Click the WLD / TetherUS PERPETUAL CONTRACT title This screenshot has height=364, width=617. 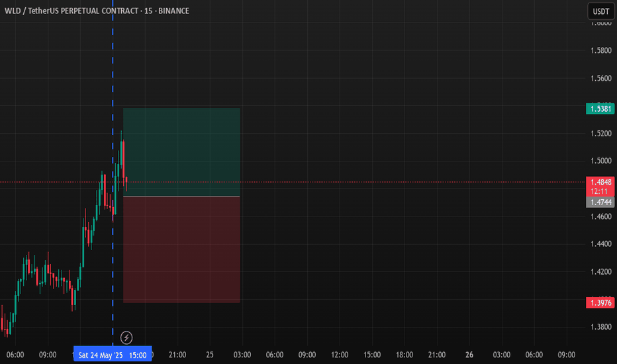tap(97, 11)
